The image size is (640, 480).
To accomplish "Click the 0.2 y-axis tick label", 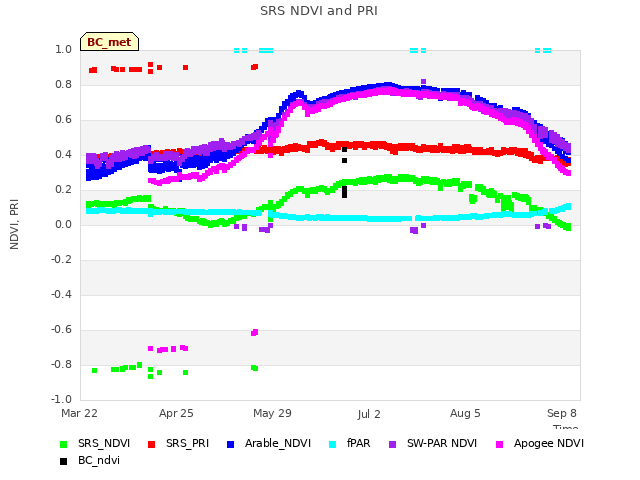I will click(x=63, y=189).
